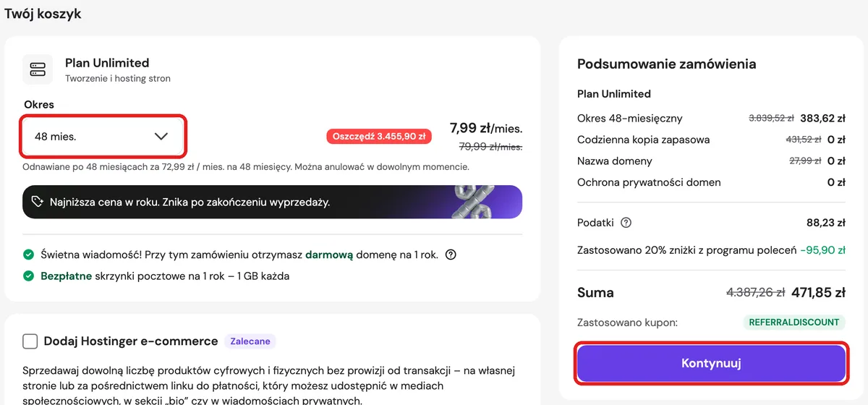Screen dimensions: 868x405
Task: Click the help icon next to Podatki
Action: click(x=626, y=223)
